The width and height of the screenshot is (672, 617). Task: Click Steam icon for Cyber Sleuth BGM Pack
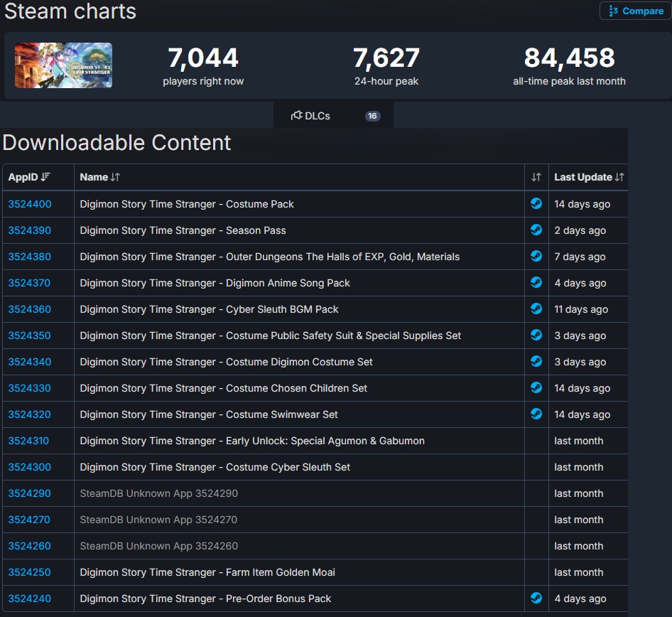point(536,308)
